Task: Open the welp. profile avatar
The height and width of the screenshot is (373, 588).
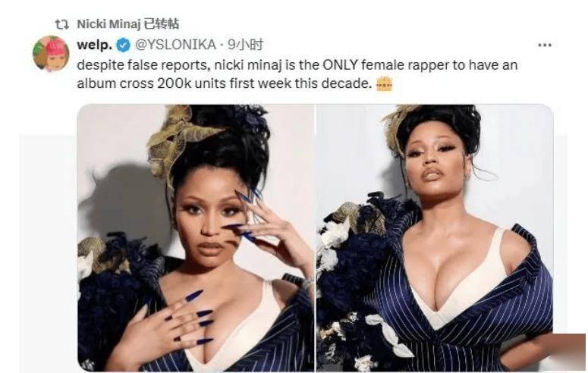Action: 51,54
